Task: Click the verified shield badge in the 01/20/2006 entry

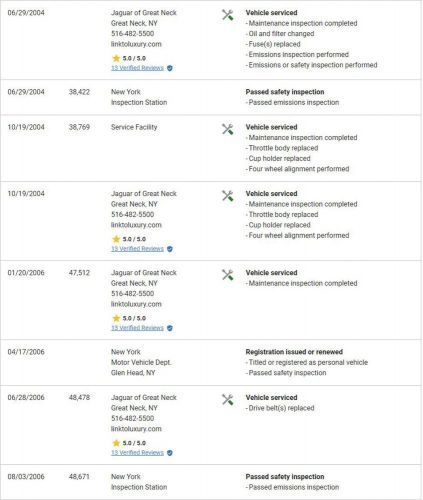Action: pos(170,328)
